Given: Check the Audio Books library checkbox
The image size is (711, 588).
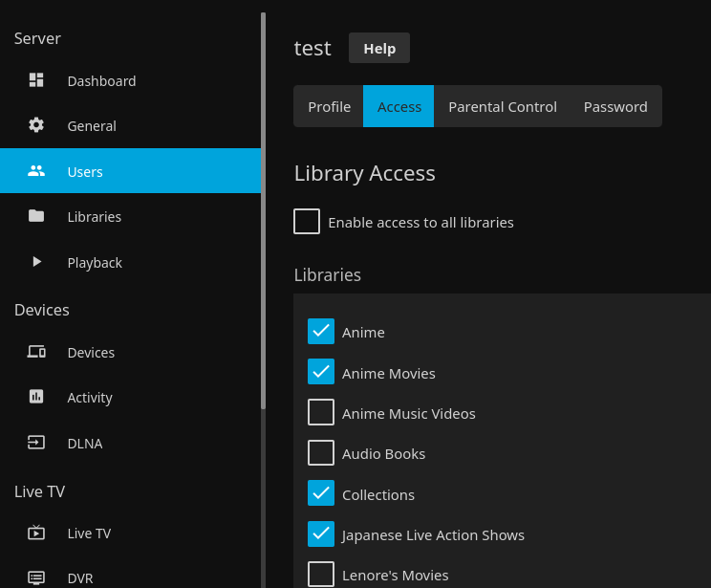Looking at the screenshot, I should click(321, 453).
